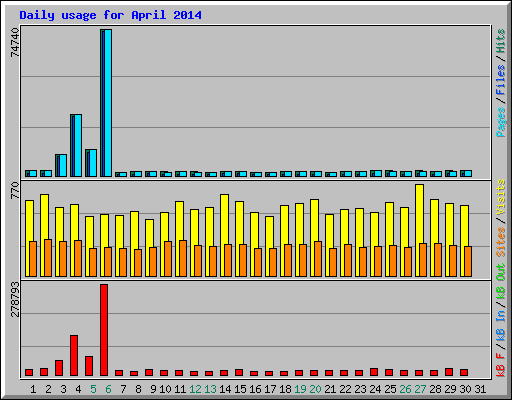Click the orange 'Sites' legend label
This screenshot has width=512, height=400.
[x=501, y=242]
